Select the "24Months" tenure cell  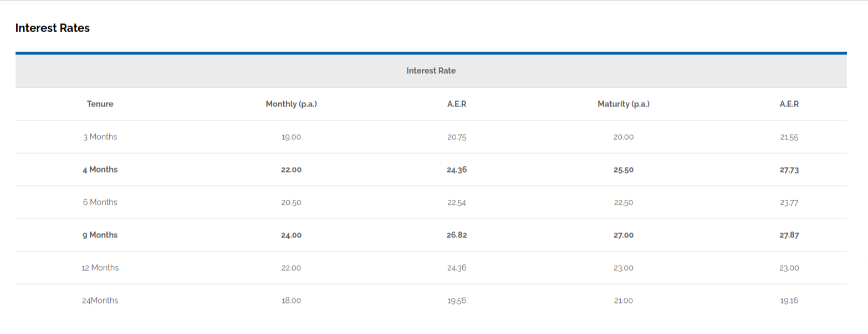pos(100,300)
